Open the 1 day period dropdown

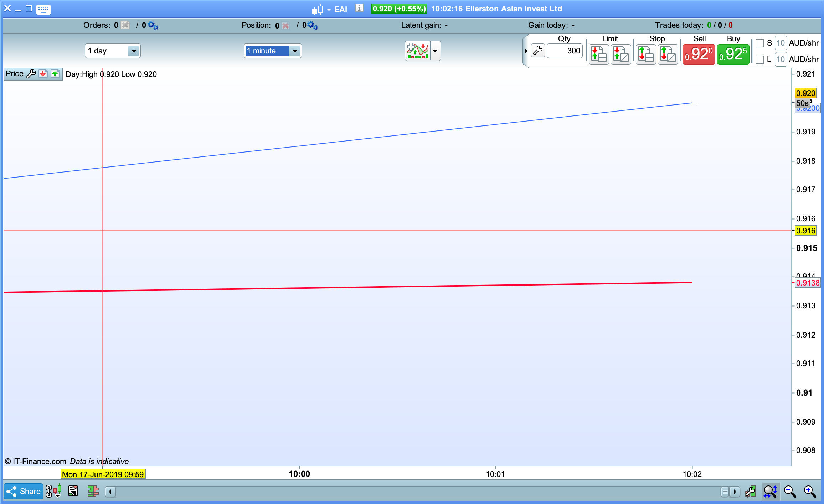[x=134, y=51]
